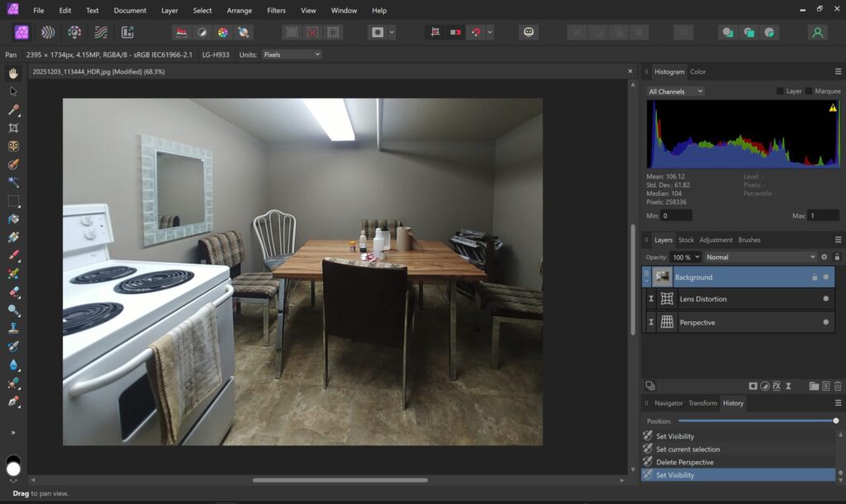Image resolution: width=846 pixels, height=504 pixels.
Task: Hide the Perspective filter layer
Action: coord(825,322)
